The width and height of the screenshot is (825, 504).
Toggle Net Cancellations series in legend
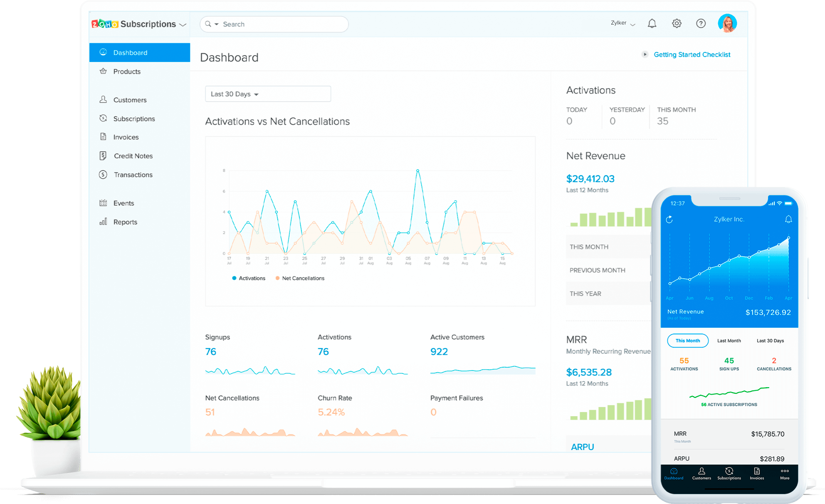pos(300,278)
